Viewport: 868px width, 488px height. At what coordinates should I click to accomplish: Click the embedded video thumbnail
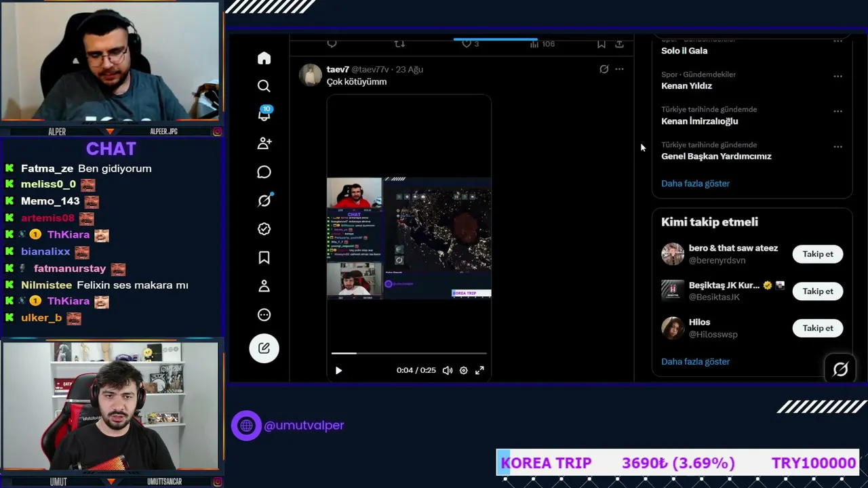tap(409, 238)
